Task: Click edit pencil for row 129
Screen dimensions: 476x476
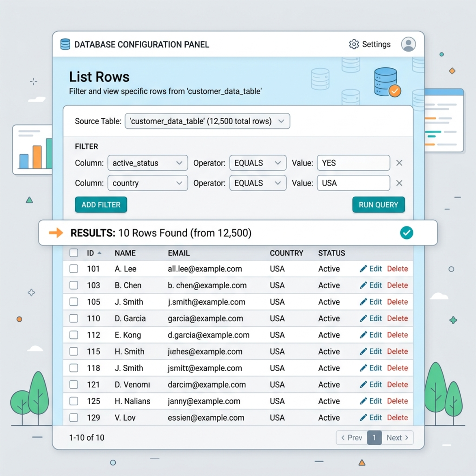Action: (x=363, y=418)
